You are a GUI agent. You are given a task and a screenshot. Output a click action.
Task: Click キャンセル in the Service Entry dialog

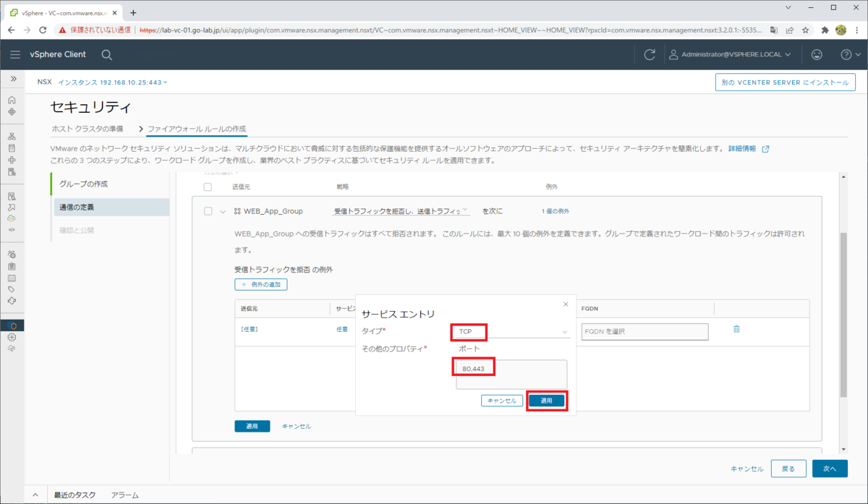click(502, 401)
